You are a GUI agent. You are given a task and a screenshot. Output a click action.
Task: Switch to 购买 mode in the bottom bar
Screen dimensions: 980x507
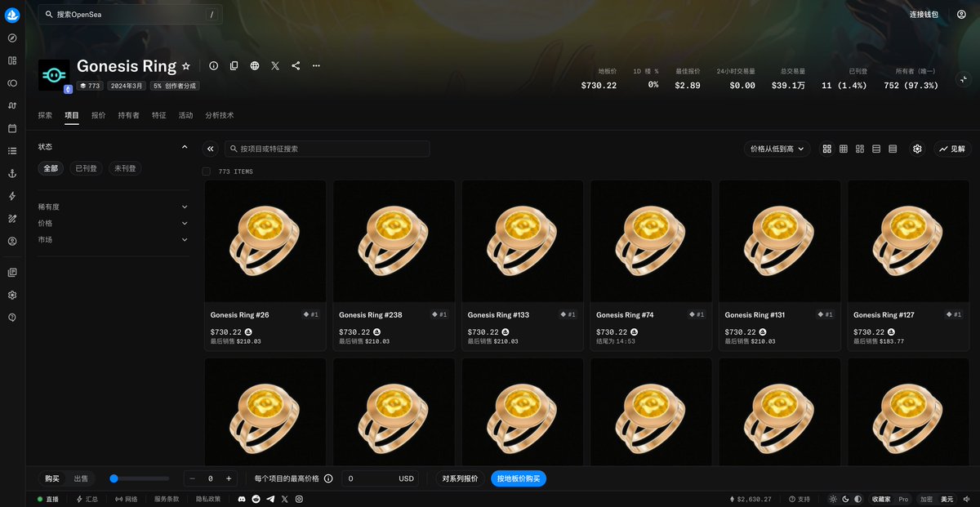pyautogui.click(x=52, y=478)
